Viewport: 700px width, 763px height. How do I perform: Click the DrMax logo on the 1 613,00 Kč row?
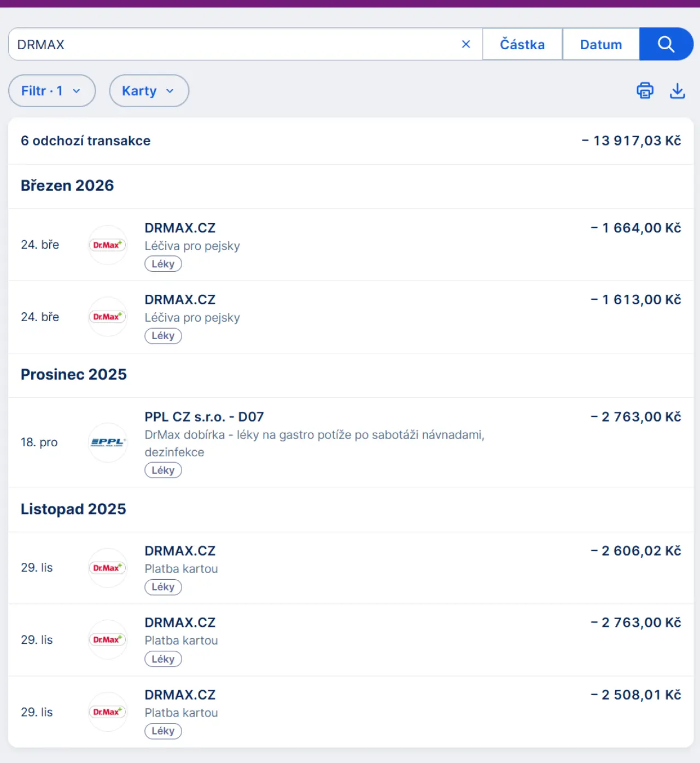point(108,317)
